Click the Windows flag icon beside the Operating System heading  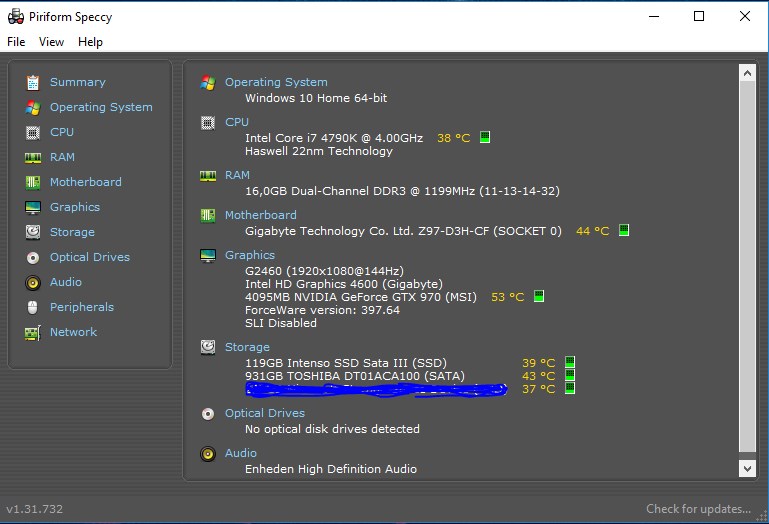click(208, 82)
